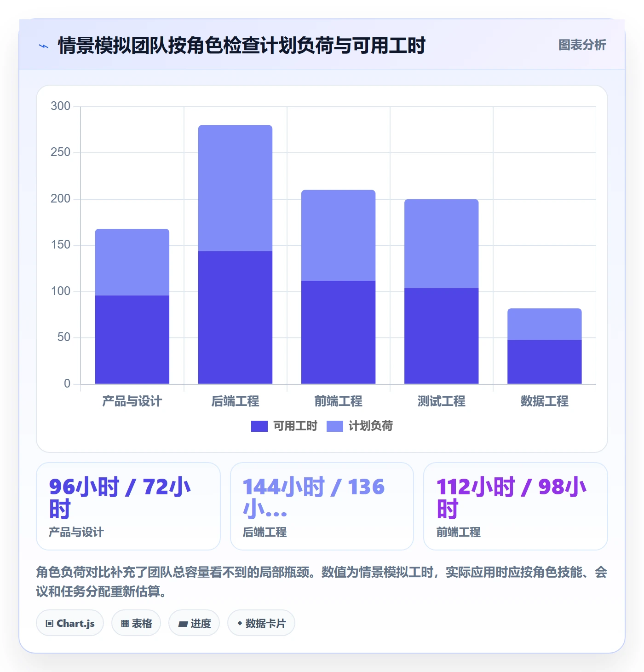Open the 后端工程 data card
Screen dimensions: 644x672
[322, 506]
